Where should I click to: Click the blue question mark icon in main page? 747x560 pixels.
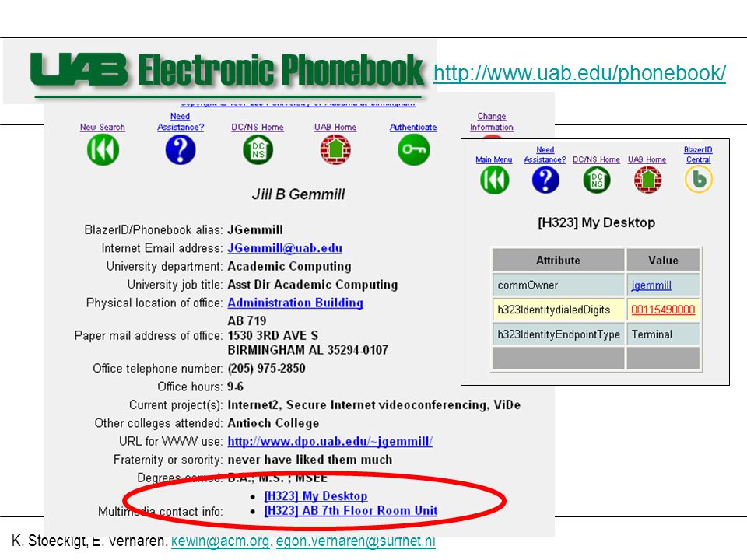pyautogui.click(x=180, y=149)
